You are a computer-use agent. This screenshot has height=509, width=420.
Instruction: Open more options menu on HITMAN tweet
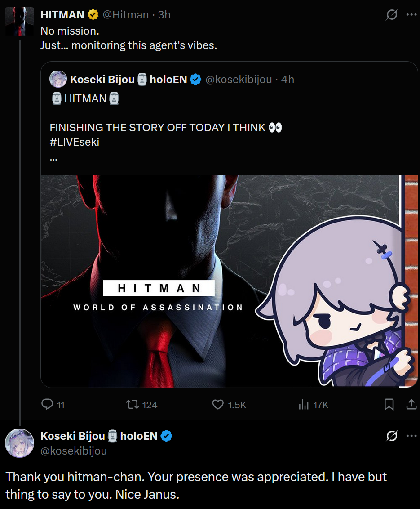[x=411, y=14]
